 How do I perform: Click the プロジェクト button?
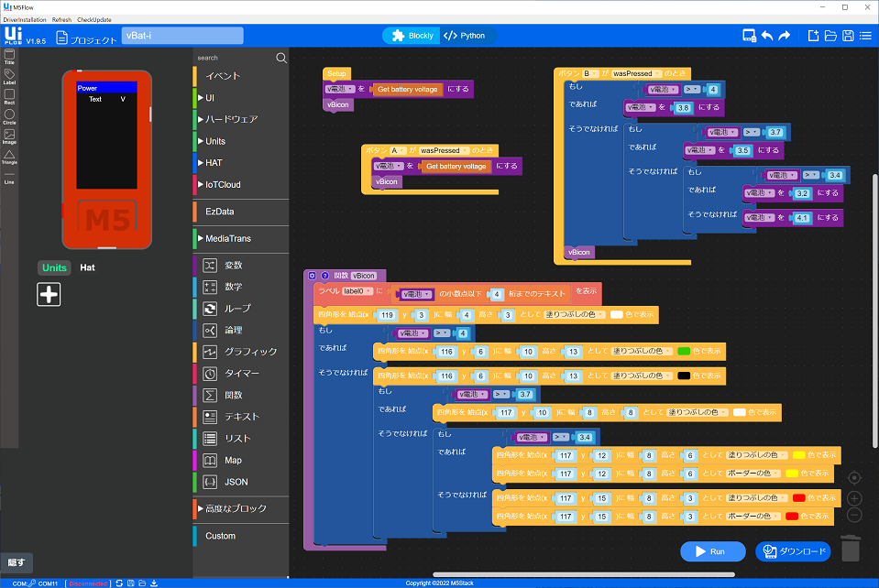coord(86,38)
